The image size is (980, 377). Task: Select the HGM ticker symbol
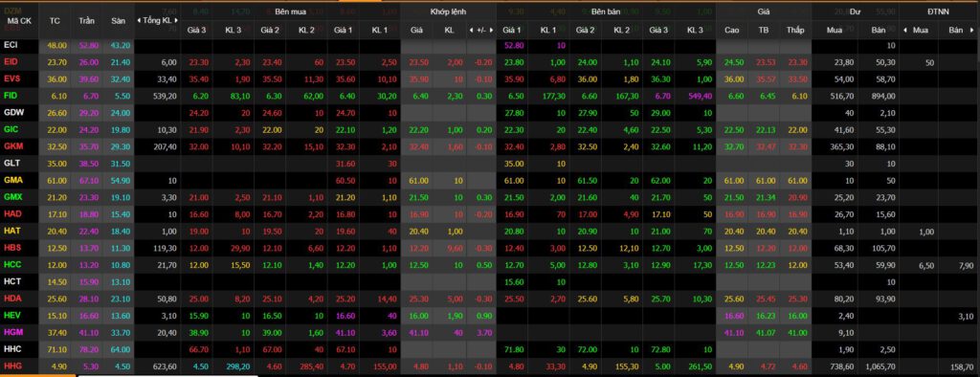click(11, 331)
